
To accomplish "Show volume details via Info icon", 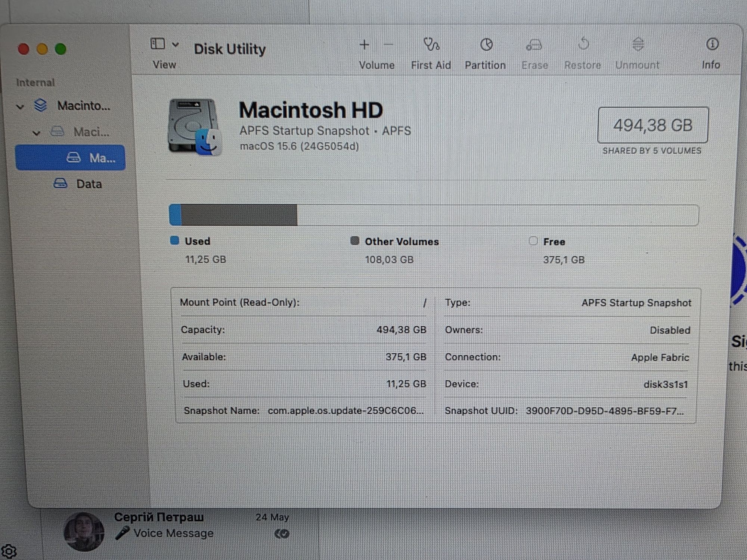I will pos(712,44).
